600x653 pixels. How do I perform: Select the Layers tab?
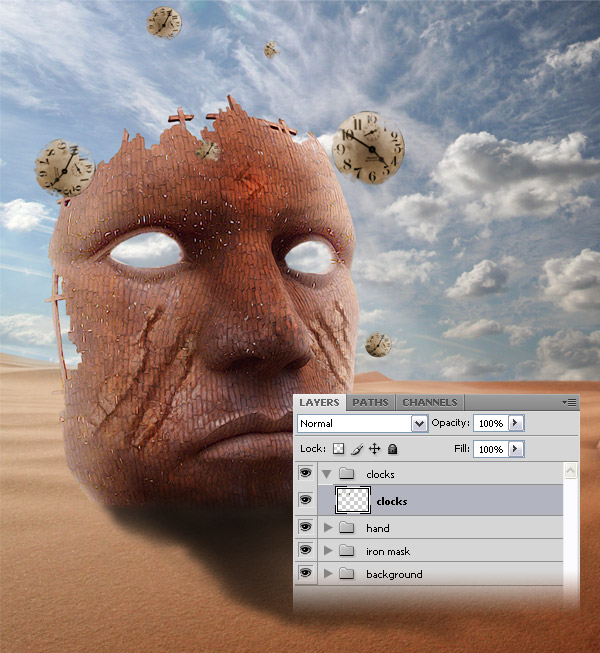pyautogui.click(x=319, y=402)
